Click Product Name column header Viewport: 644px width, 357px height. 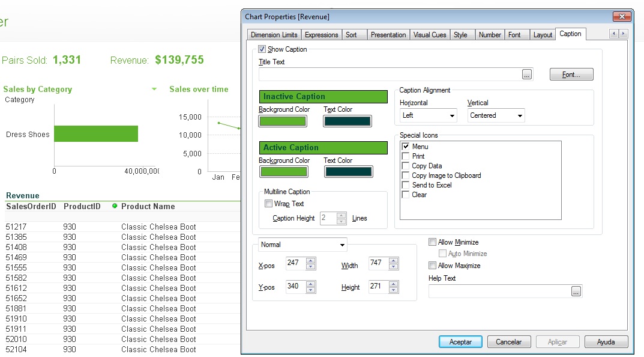pyautogui.click(x=148, y=207)
